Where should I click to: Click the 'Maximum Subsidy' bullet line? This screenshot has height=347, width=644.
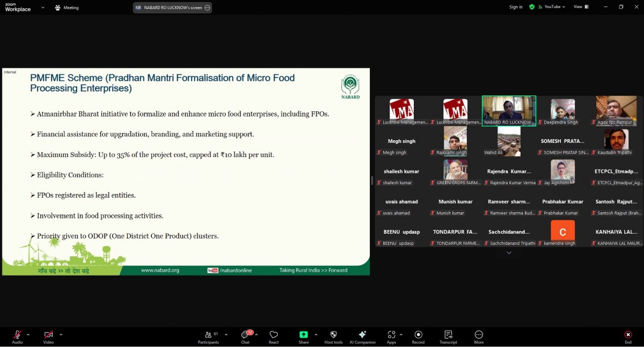pyautogui.click(x=152, y=155)
